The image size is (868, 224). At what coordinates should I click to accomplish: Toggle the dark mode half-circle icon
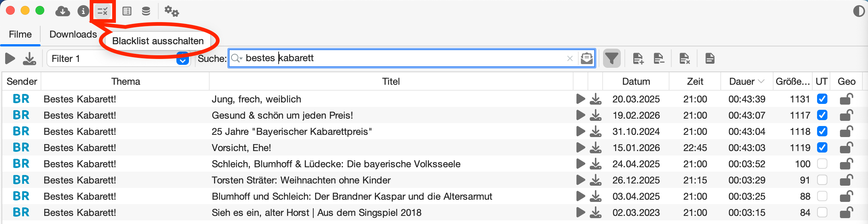coord(859,11)
